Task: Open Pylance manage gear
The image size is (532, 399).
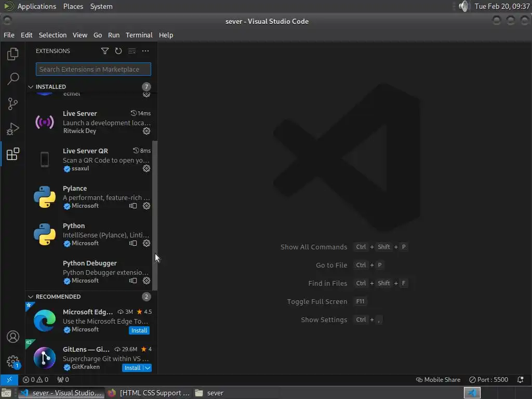Action: (x=146, y=206)
